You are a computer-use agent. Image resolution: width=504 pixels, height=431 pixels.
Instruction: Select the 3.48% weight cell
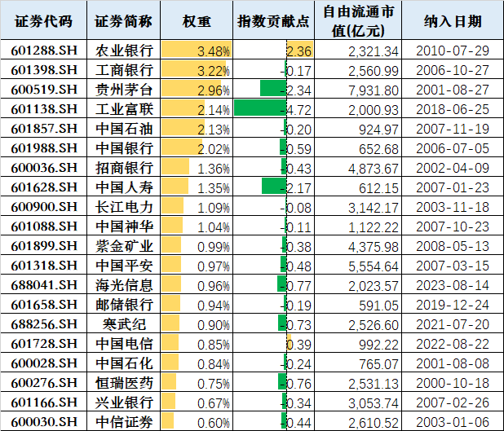(197, 50)
